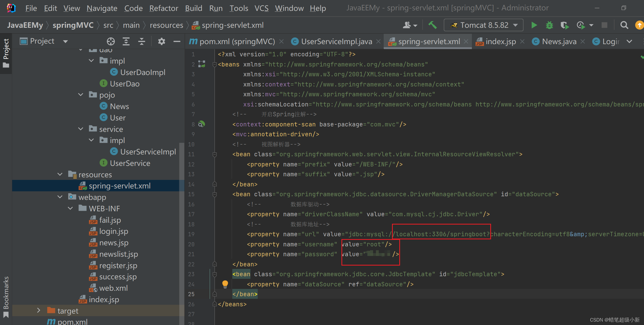Expand the target folder in project tree
Image resolution: width=644 pixels, height=325 pixels.
tap(39, 310)
